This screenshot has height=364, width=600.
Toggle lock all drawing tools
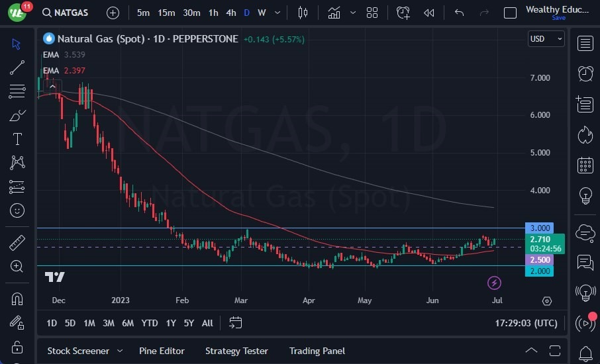(x=17, y=347)
